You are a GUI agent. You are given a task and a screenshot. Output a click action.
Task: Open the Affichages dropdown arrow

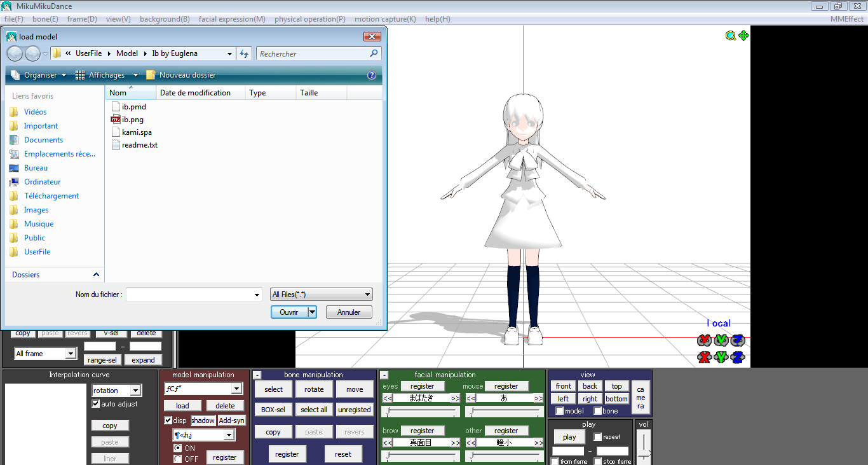[135, 75]
